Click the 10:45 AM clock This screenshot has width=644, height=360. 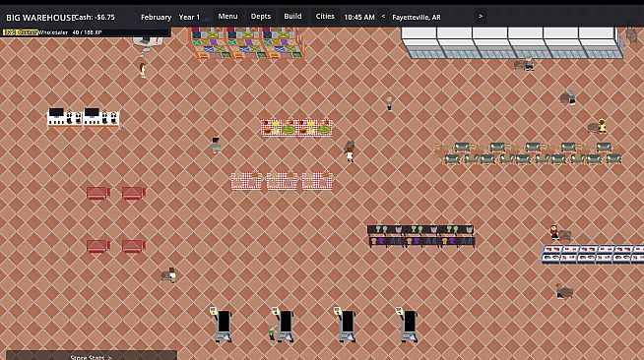coord(359,18)
